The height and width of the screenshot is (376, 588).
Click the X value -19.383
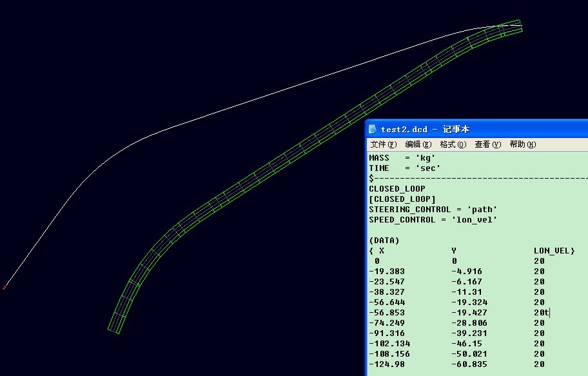tap(387, 272)
